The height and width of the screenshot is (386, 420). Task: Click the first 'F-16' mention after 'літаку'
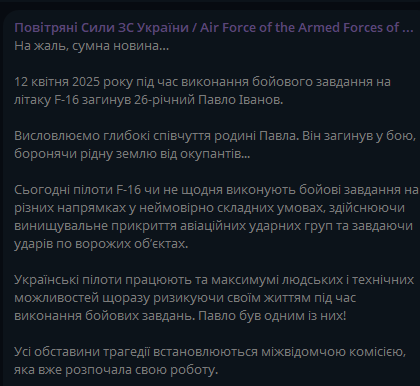click(66, 100)
